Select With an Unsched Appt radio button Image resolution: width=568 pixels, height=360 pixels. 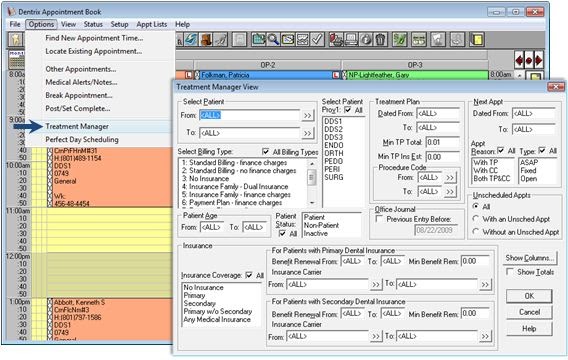coord(476,219)
